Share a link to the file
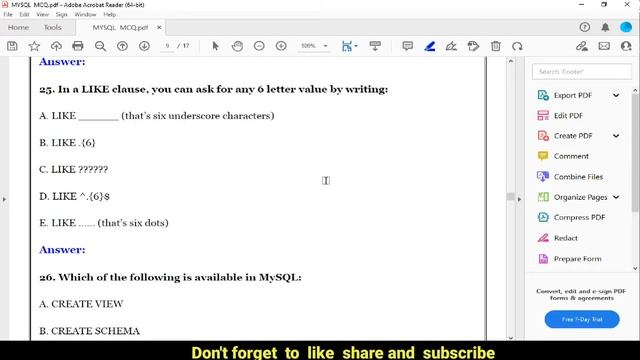This screenshot has height=360, width=640. click(582, 46)
